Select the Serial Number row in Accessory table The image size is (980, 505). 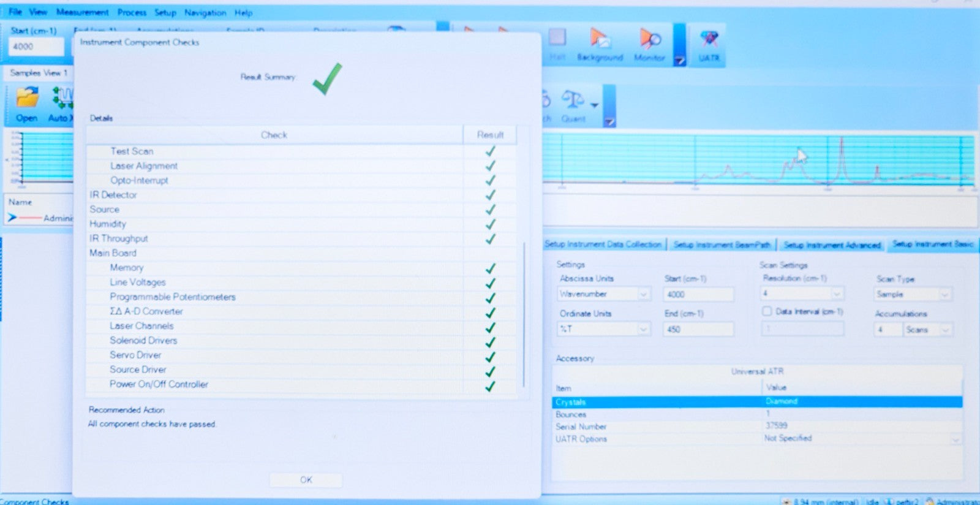point(757,427)
